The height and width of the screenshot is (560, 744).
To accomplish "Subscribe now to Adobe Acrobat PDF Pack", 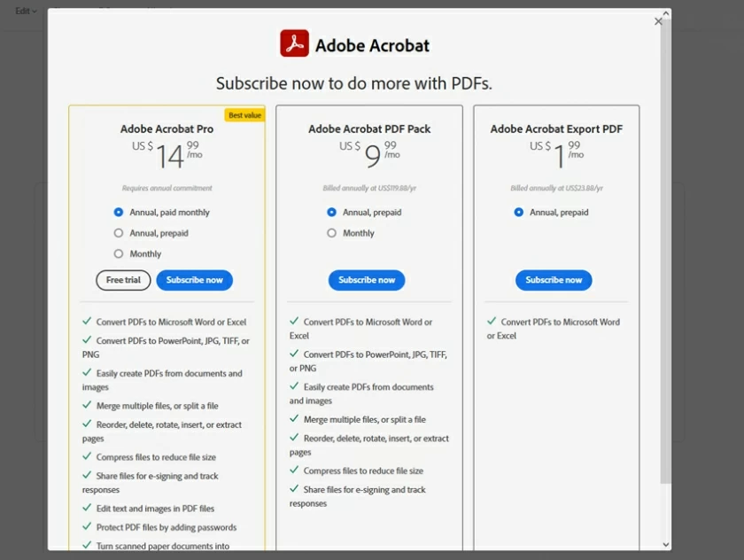I will click(367, 280).
